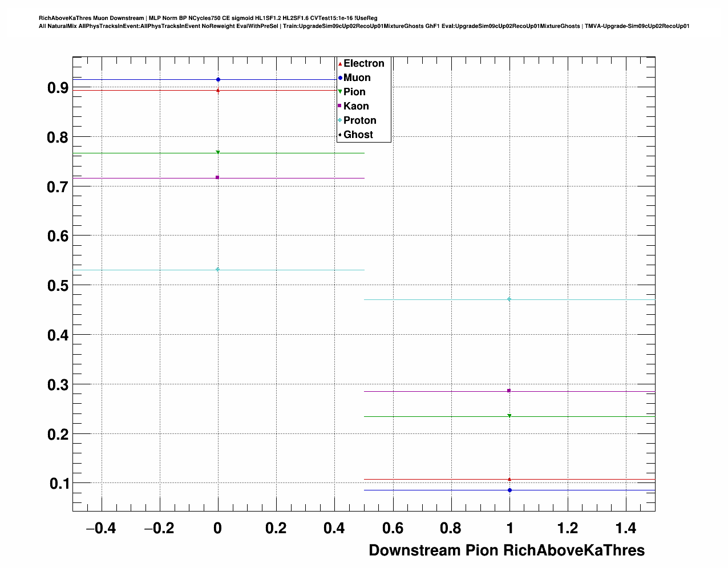Click the red Electron triangle marker in legend
The width and height of the screenshot is (728, 568).
pos(340,64)
